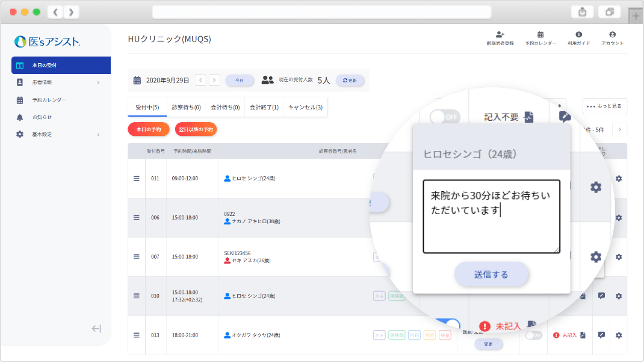Open 予約カレンダー icon in top header
This screenshot has height=362, width=644.
(540, 35)
